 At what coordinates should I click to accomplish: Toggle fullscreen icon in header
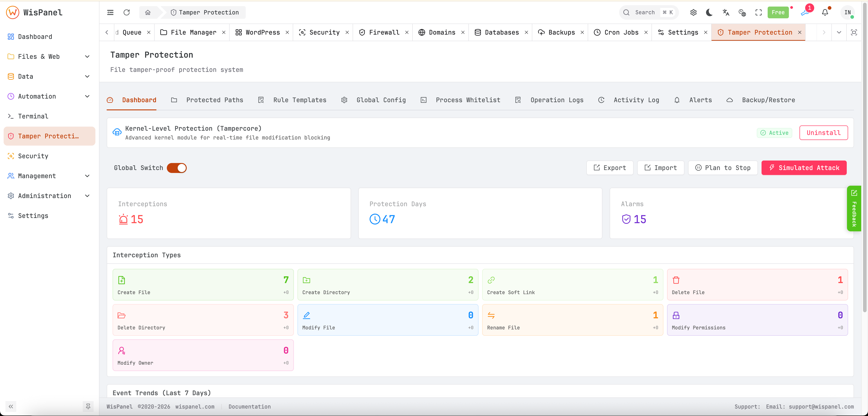tap(759, 12)
